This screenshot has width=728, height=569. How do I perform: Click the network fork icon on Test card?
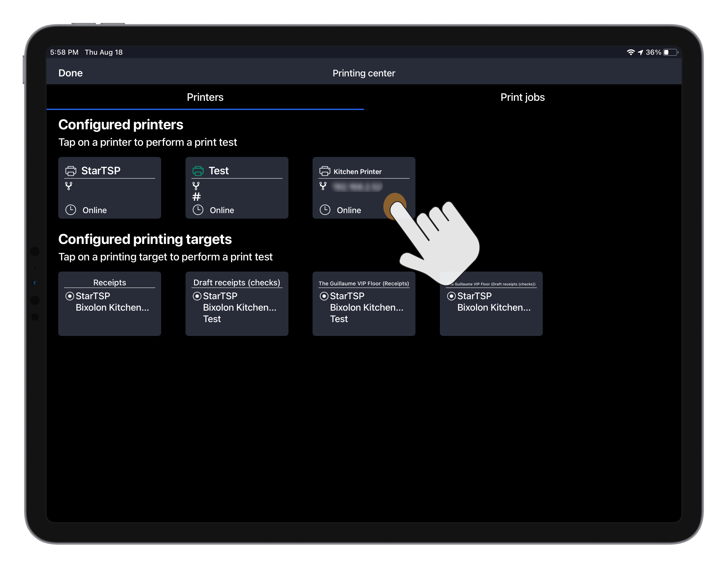click(196, 186)
